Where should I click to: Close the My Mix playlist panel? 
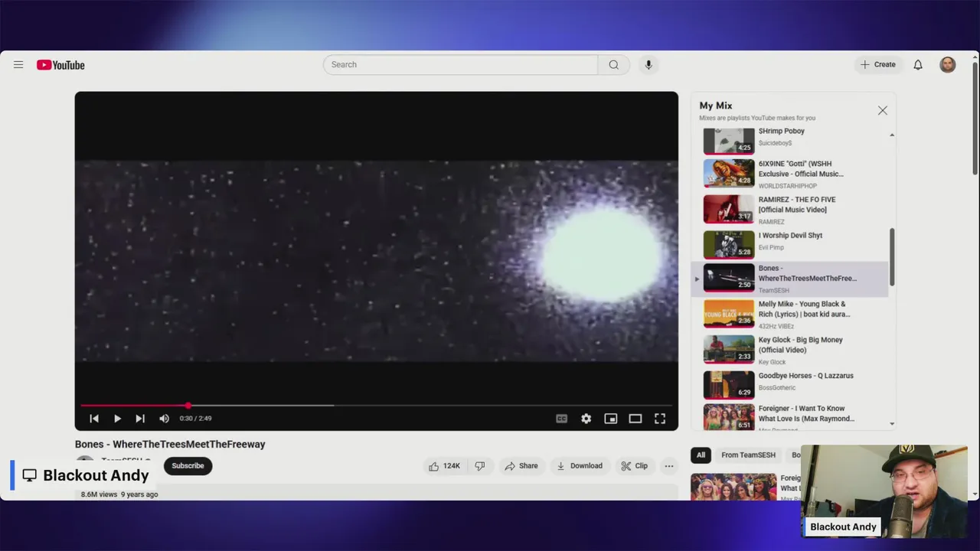tap(883, 111)
